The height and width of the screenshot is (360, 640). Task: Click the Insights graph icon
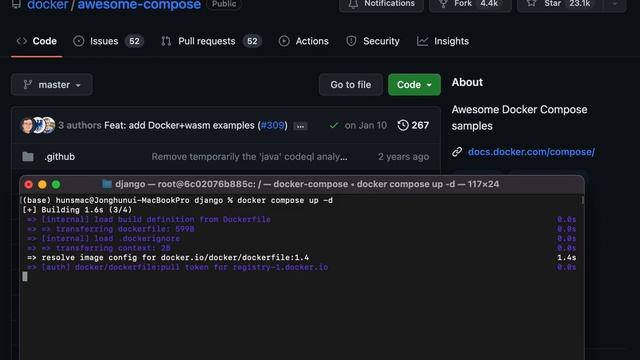[x=422, y=41]
